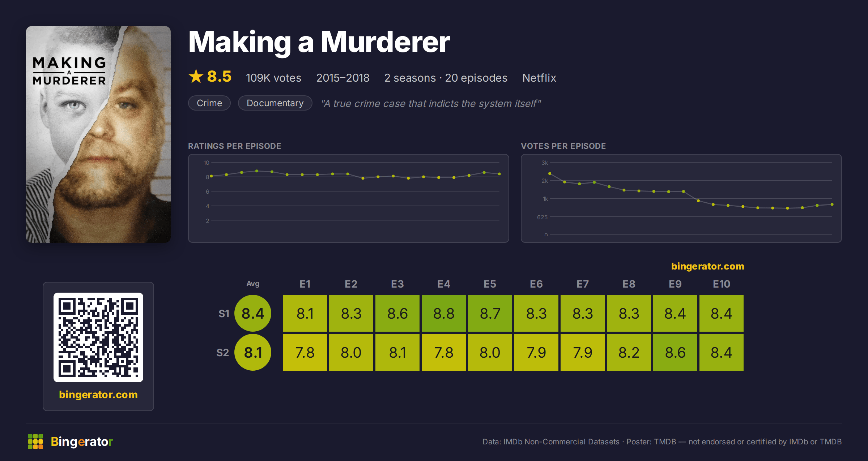Click the S2 average 8.1 circle

253,352
